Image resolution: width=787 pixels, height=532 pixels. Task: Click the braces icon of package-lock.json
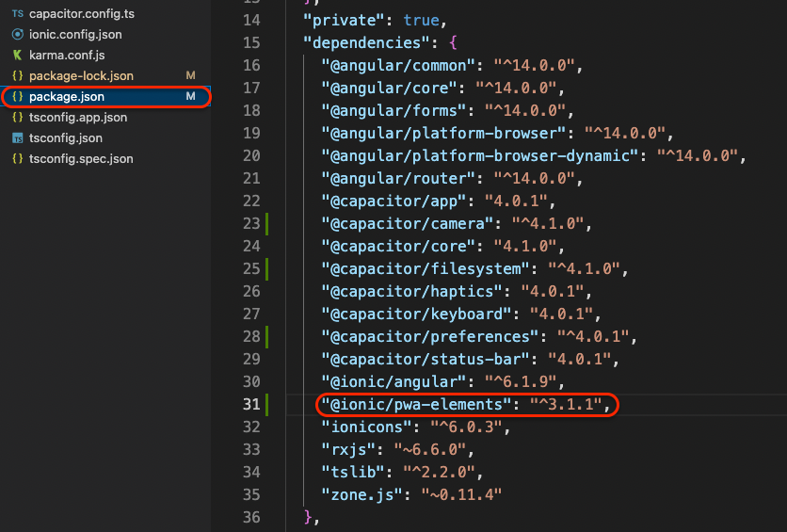coord(18,75)
